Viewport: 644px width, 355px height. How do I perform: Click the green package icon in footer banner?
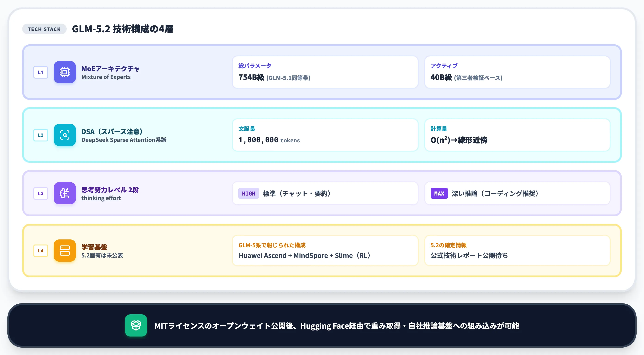click(136, 325)
